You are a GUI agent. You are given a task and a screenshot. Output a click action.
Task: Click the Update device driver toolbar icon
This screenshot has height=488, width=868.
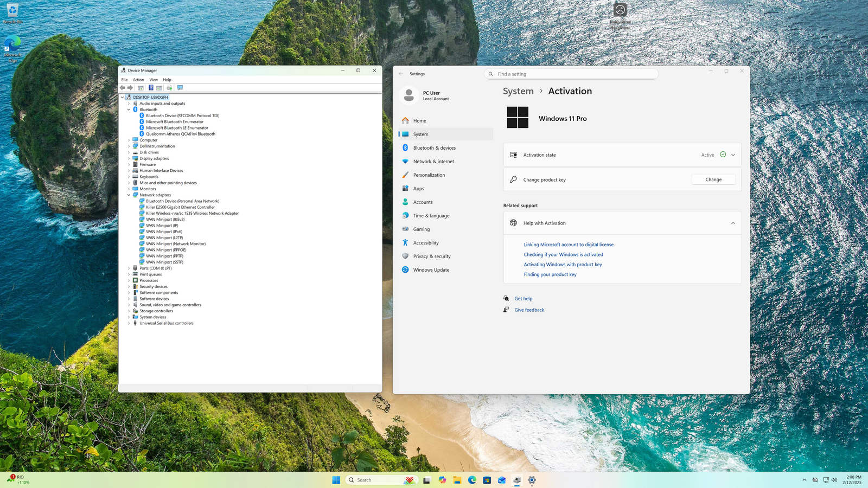pyautogui.click(x=169, y=87)
